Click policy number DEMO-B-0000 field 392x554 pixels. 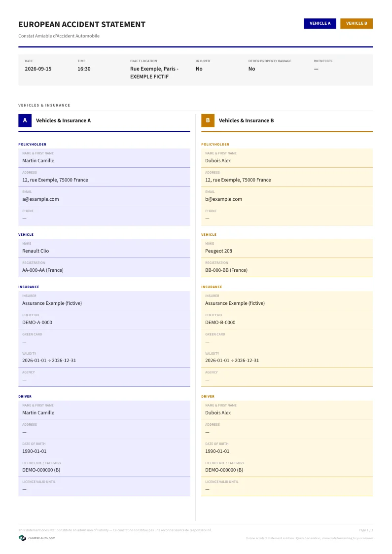(x=287, y=320)
